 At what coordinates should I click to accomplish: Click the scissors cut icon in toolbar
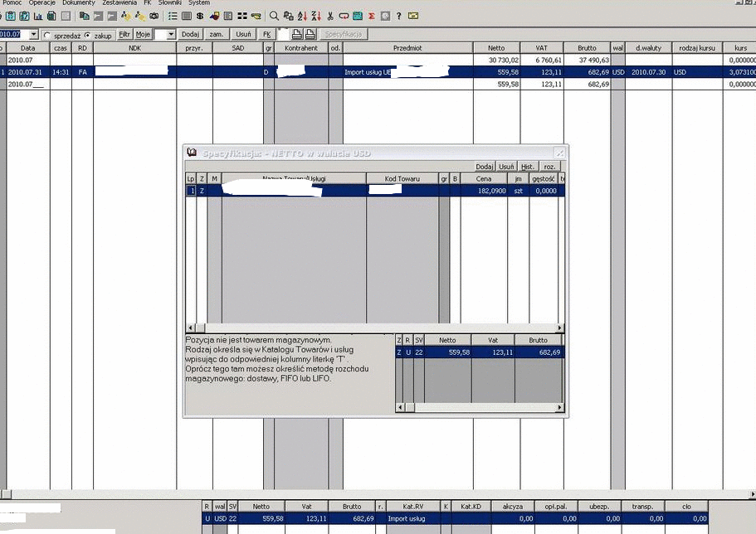point(329,16)
